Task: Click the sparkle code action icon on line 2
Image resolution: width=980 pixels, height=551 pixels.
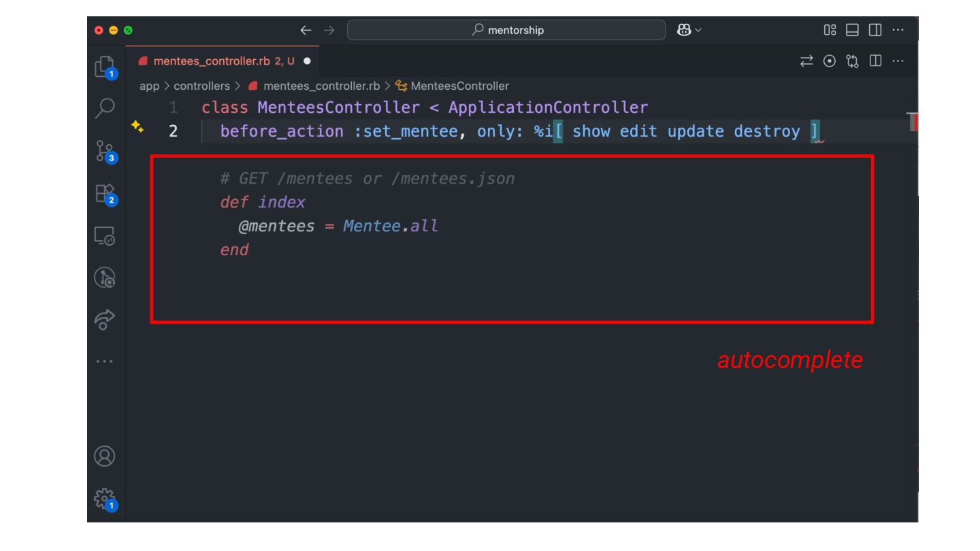Action: 137,127
